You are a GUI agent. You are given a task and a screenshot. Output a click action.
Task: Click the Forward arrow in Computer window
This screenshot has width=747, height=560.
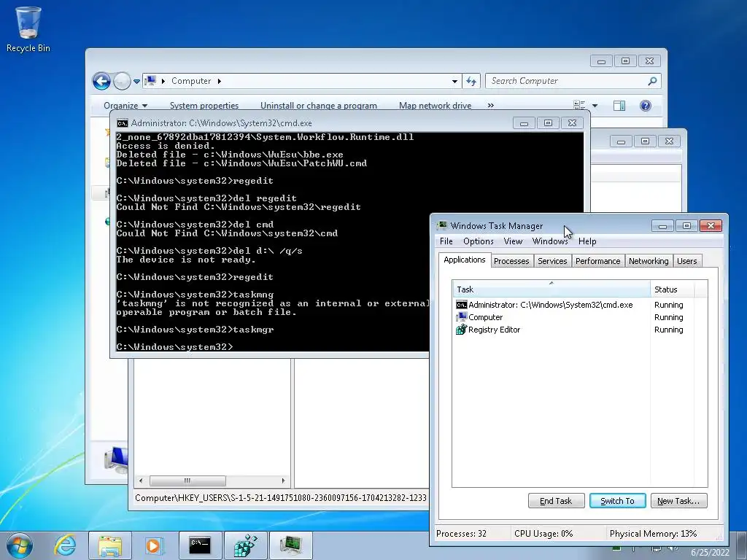(122, 82)
